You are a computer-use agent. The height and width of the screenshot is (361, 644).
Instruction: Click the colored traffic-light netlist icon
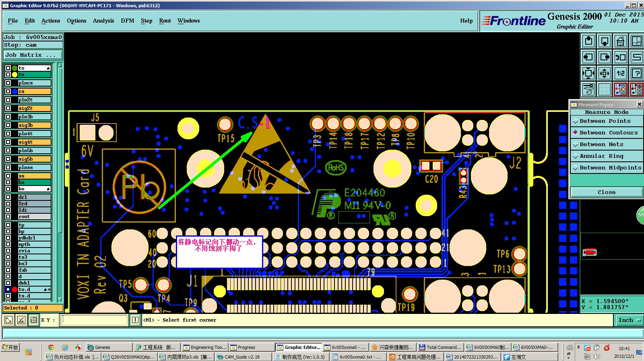(621, 89)
